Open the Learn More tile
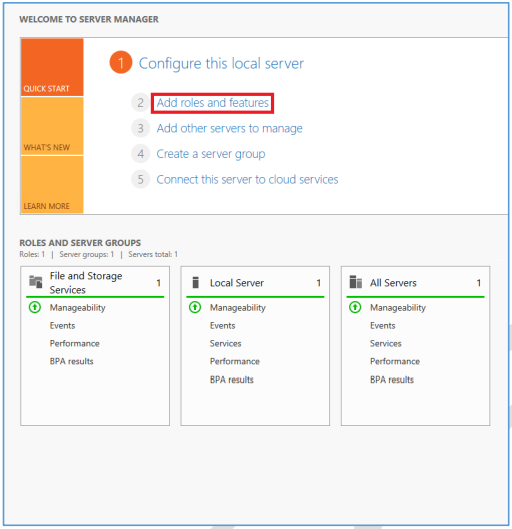512x529 pixels. coord(52,185)
